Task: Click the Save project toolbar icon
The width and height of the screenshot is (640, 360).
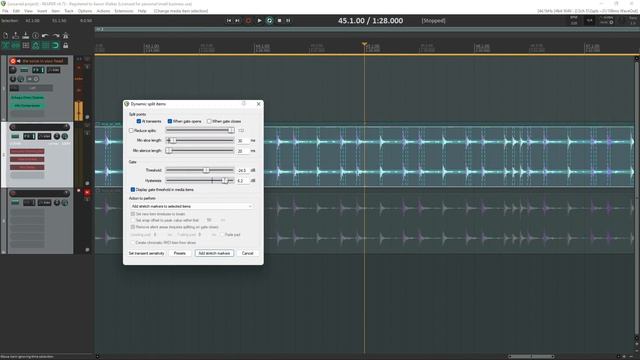Action: [26, 36]
